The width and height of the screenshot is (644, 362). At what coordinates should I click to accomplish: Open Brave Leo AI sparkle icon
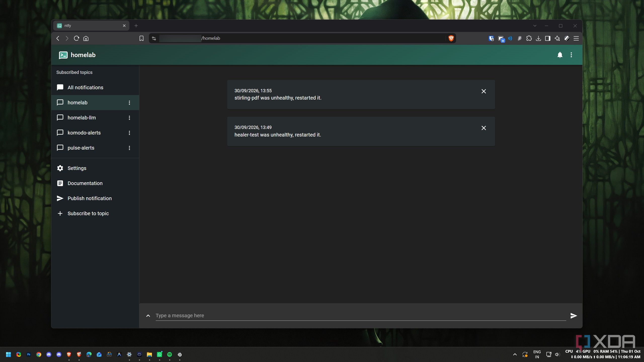click(x=557, y=38)
